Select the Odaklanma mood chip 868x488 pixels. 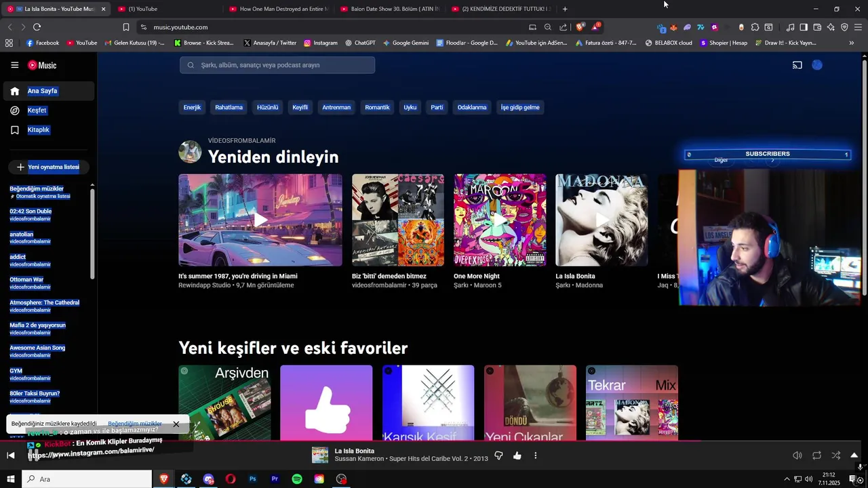point(472,107)
